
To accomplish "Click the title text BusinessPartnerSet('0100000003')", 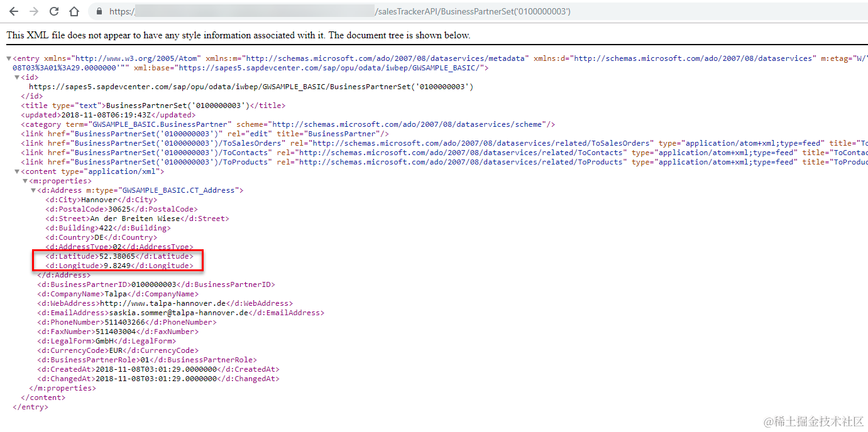I will (178, 105).
